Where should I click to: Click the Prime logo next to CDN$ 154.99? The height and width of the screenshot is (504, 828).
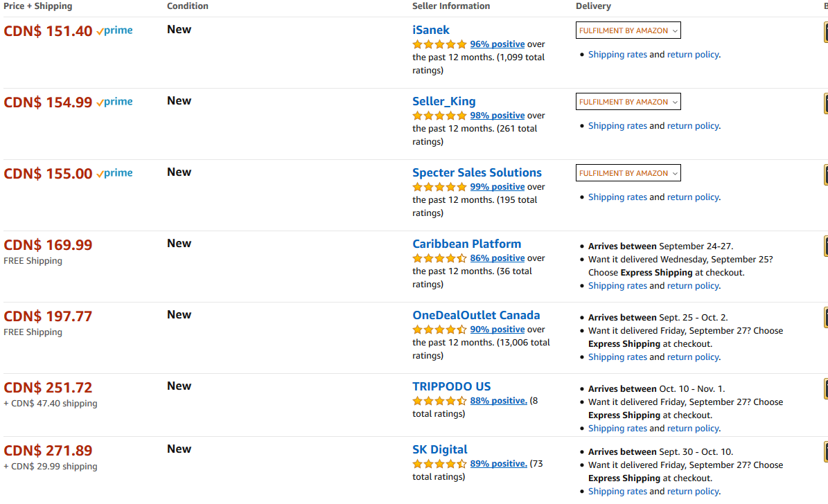(x=114, y=102)
